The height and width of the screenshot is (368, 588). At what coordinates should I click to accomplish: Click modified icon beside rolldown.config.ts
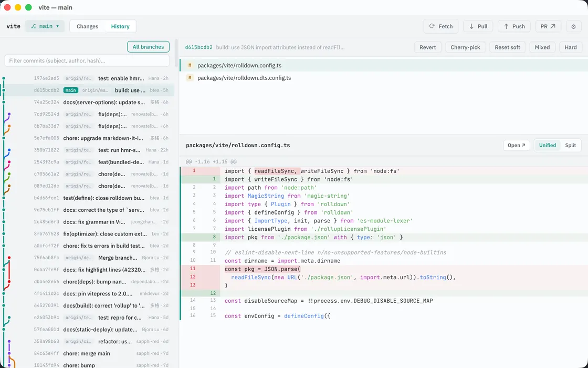tap(190, 65)
